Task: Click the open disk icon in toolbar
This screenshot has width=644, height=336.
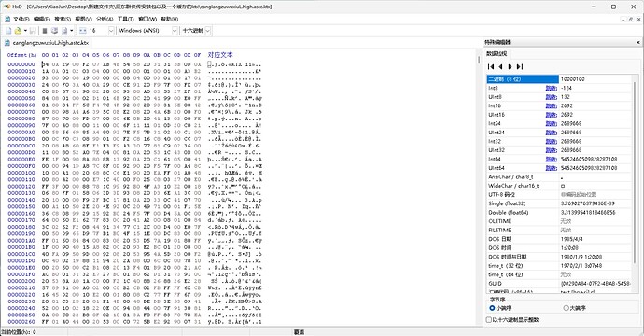Action: pos(55,31)
